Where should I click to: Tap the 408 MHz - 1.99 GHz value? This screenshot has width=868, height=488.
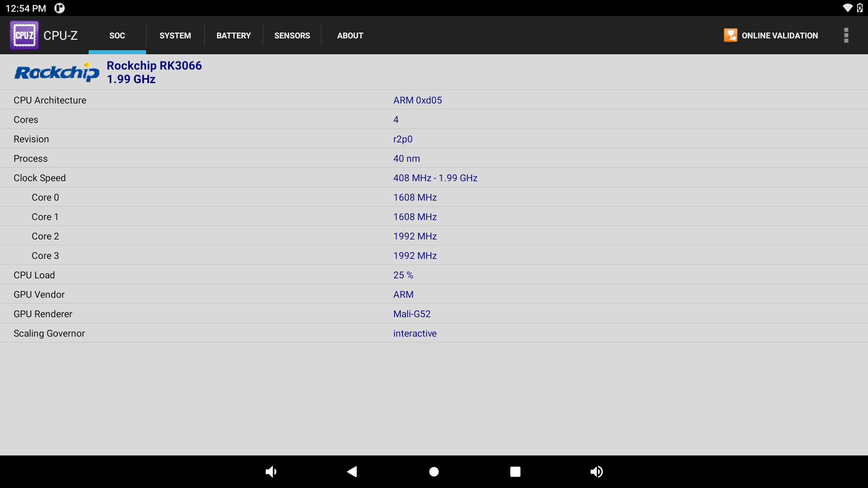pyautogui.click(x=435, y=178)
